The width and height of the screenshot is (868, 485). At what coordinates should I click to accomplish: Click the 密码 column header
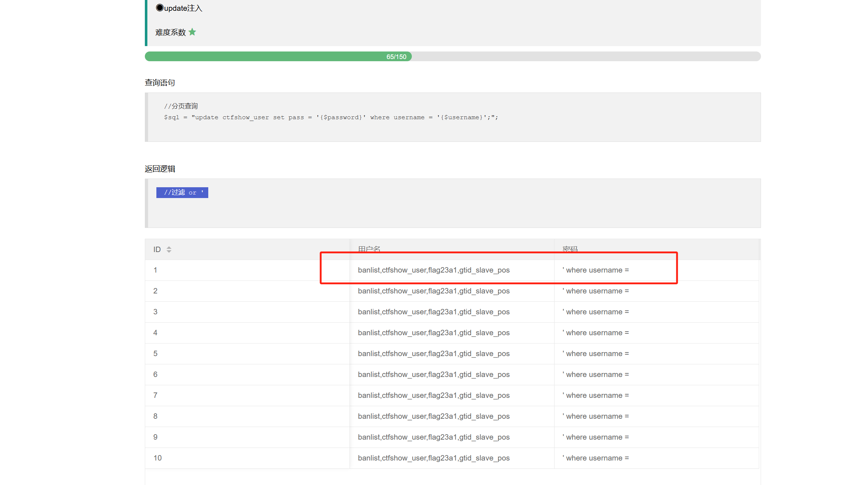pyautogui.click(x=570, y=249)
